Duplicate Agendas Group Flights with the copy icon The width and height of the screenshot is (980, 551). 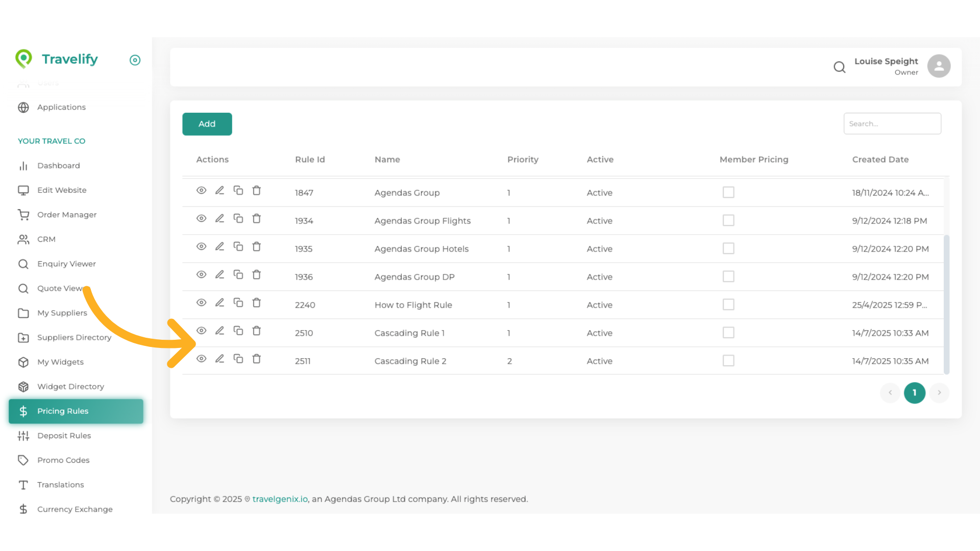click(238, 218)
